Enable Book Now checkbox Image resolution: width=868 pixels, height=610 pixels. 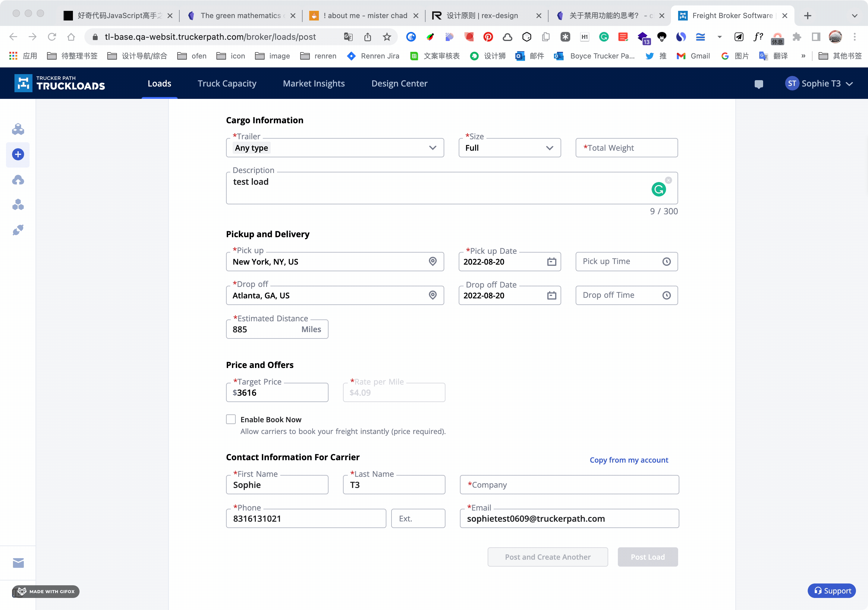(231, 419)
